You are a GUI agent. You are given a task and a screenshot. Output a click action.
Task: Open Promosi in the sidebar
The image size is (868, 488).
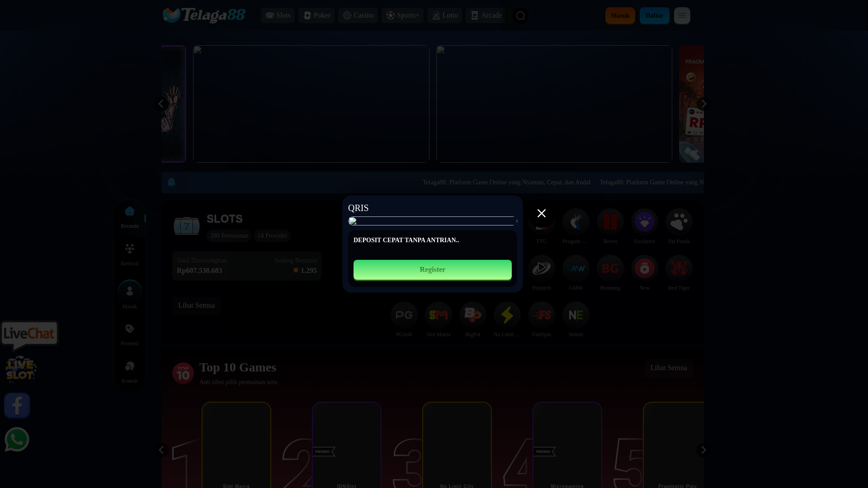click(x=130, y=334)
